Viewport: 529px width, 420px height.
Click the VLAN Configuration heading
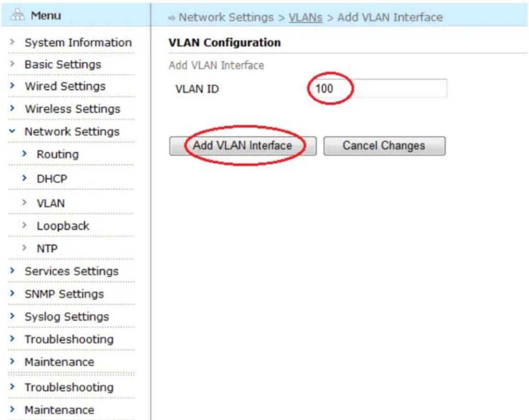(225, 43)
